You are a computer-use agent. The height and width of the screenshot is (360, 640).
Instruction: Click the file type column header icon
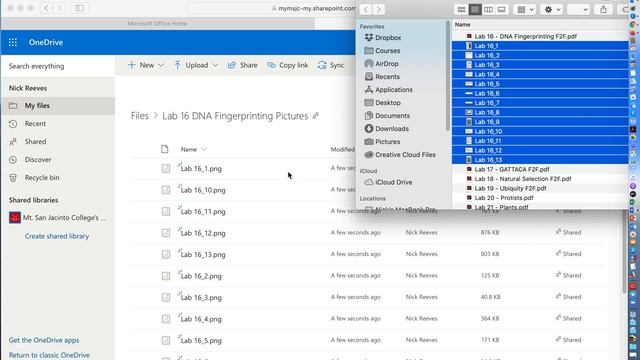coord(164,149)
